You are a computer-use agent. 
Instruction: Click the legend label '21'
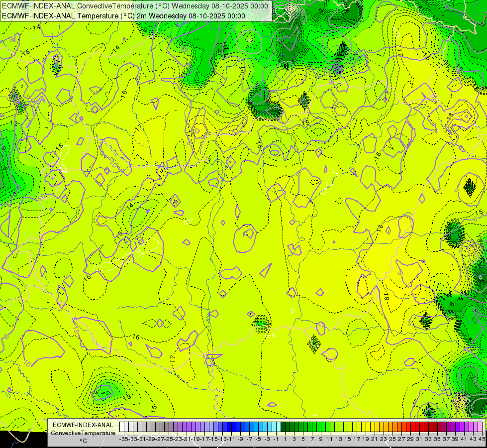tap(374, 439)
